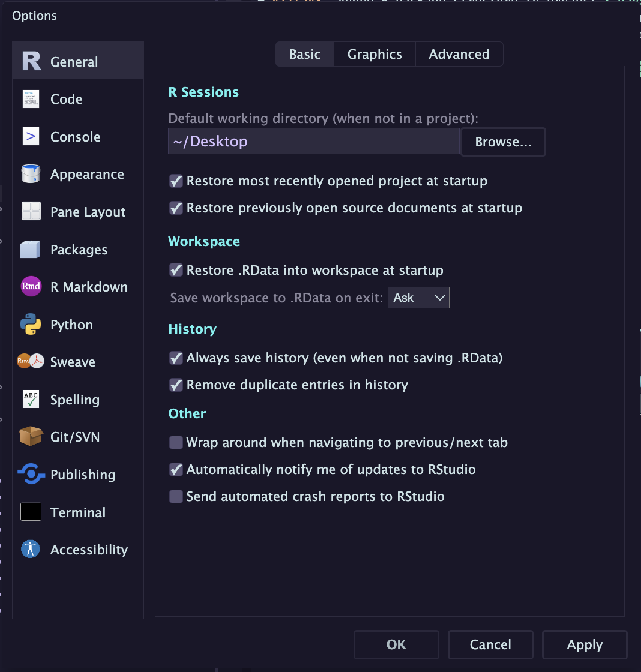Click the Other section heading
The height and width of the screenshot is (672, 641).
(187, 413)
